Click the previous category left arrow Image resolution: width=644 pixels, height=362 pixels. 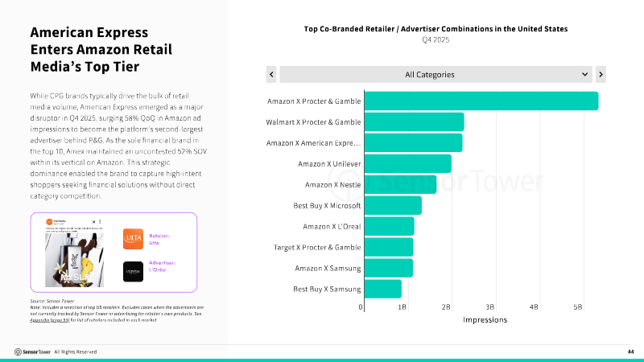click(x=271, y=74)
